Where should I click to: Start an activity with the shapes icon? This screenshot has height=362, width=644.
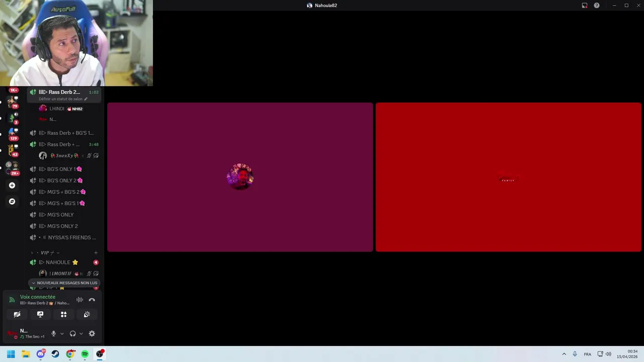pyautogui.click(x=63, y=314)
